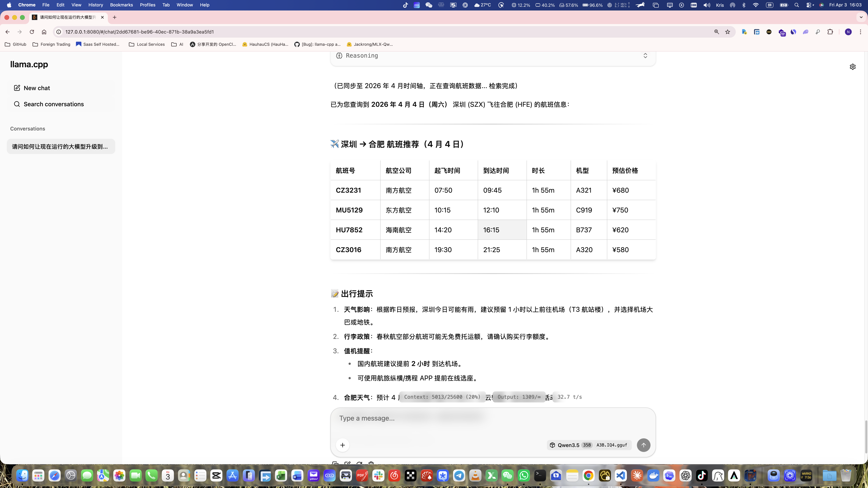Viewport: 868px width, 488px height.
Task: Open the llama.cpp settings gear
Action: click(x=853, y=67)
